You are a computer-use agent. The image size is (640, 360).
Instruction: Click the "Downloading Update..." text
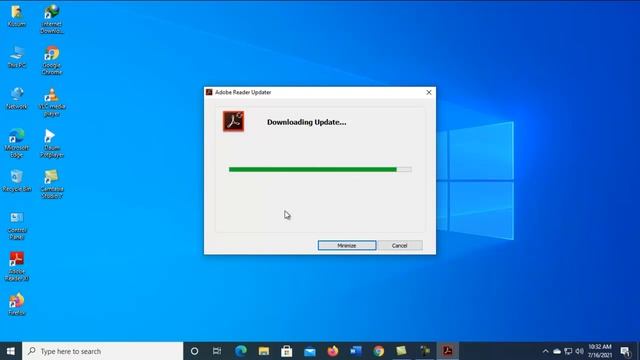[x=307, y=122]
